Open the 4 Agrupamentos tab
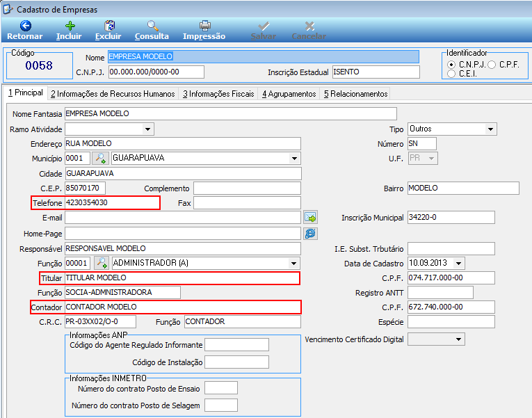 point(289,94)
